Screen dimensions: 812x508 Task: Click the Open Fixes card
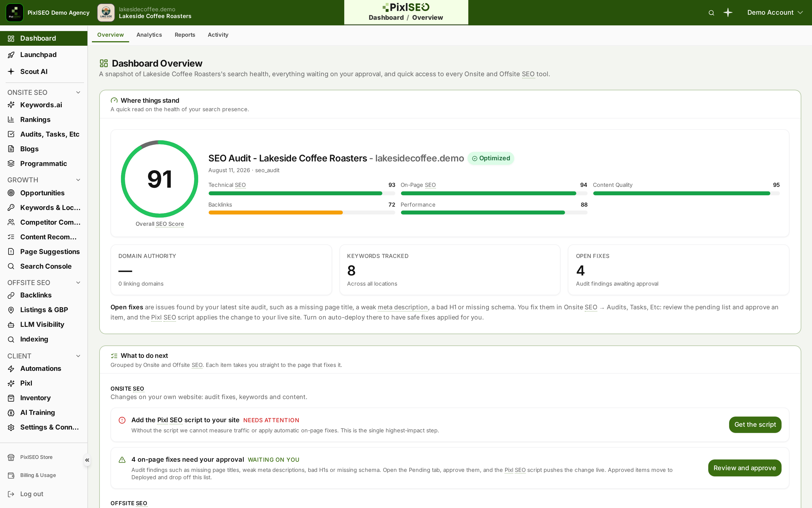(678, 270)
